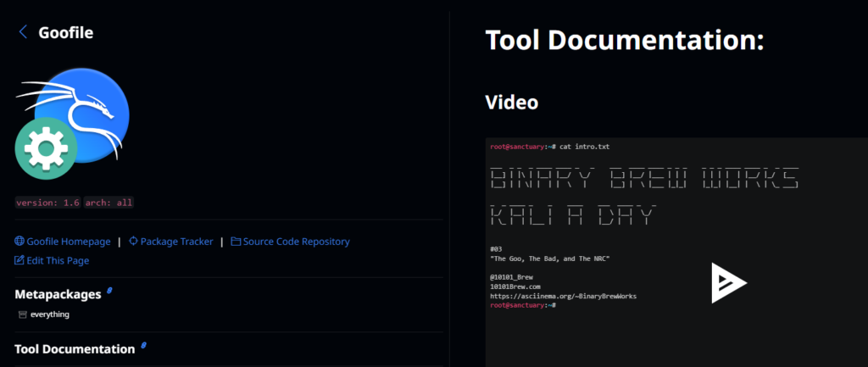Click the anchor link icon beside Tool Documentation

tap(143, 346)
